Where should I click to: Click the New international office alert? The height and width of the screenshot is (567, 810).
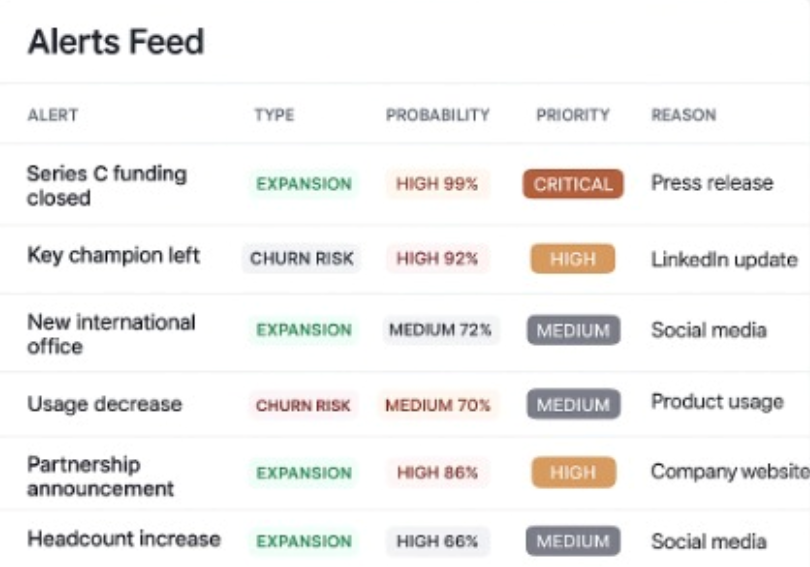tap(111, 334)
